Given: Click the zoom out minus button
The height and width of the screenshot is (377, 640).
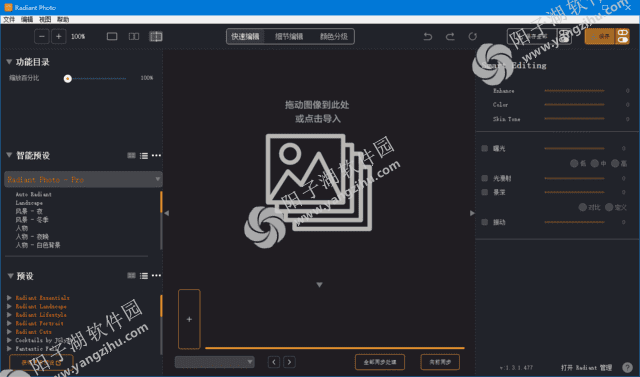Looking at the screenshot, I should 42,37.
